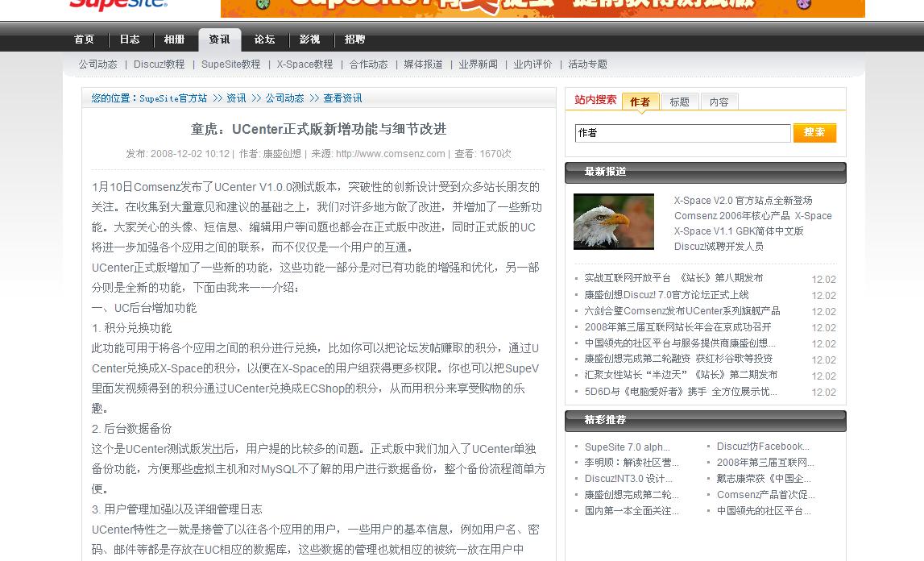Open 康盛创想完成第二轮... recommended link
Screen dimensions: 924x561
coord(632,494)
